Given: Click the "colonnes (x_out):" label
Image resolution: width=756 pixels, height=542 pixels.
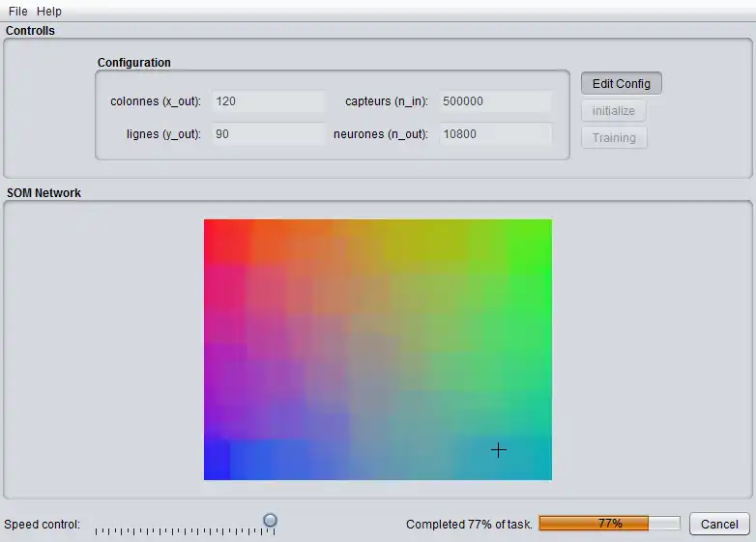Looking at the screenshot, I should point(156,101).
